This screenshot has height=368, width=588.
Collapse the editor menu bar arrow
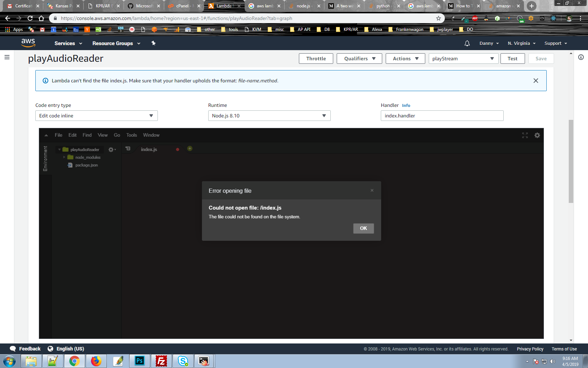[x=46, y=135]
